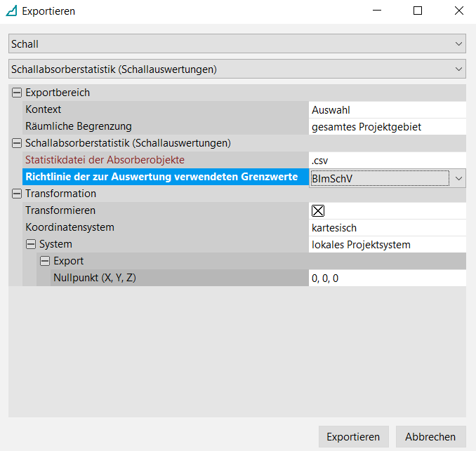Image resolution: width=476 pixels, height=451 pixels.
Task: Click the Abbrechen button
Action: [x=430, y=436]
